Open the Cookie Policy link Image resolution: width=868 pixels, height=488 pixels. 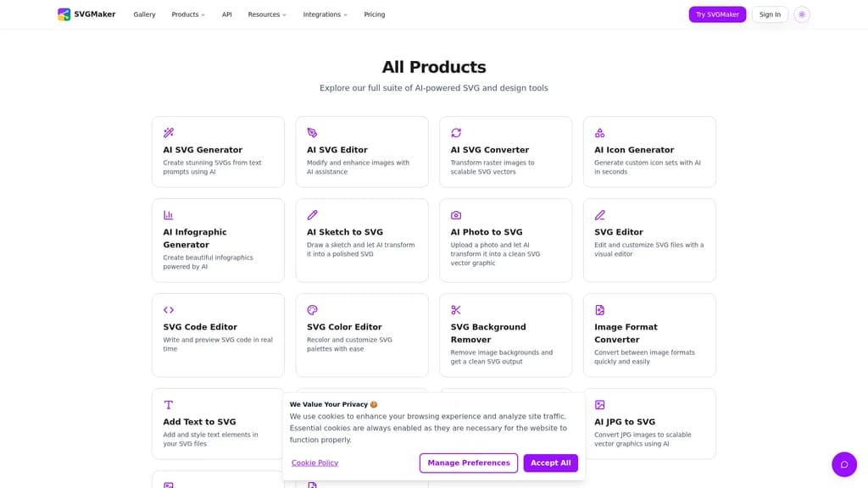pyautogui.click(x=314, y=463)
